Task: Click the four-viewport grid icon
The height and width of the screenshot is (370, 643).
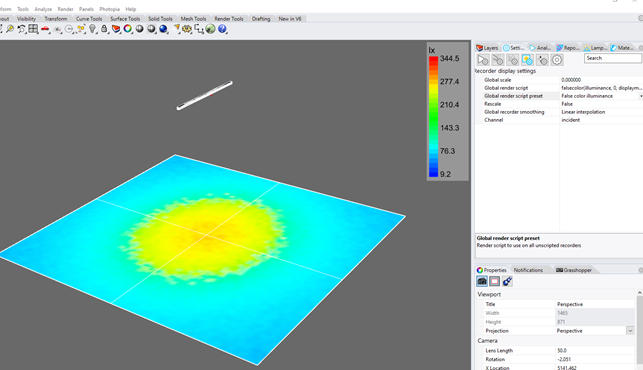Action: [x=33, y=29]
